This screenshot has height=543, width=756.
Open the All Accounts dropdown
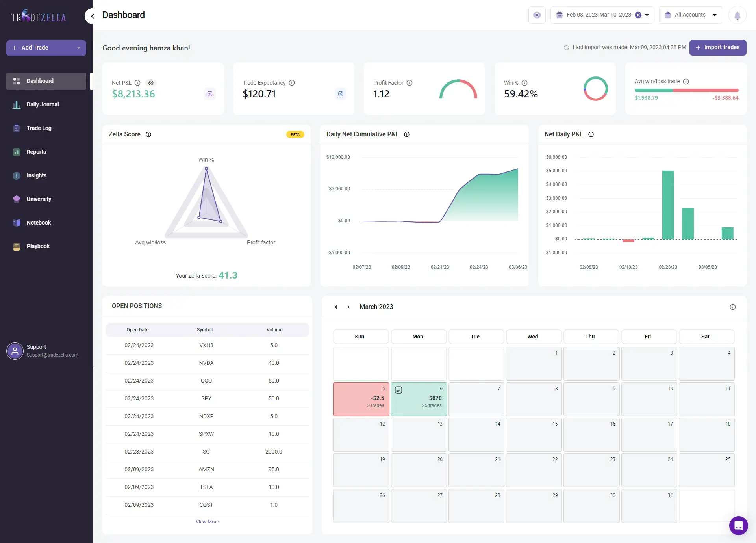click(691, 15)
